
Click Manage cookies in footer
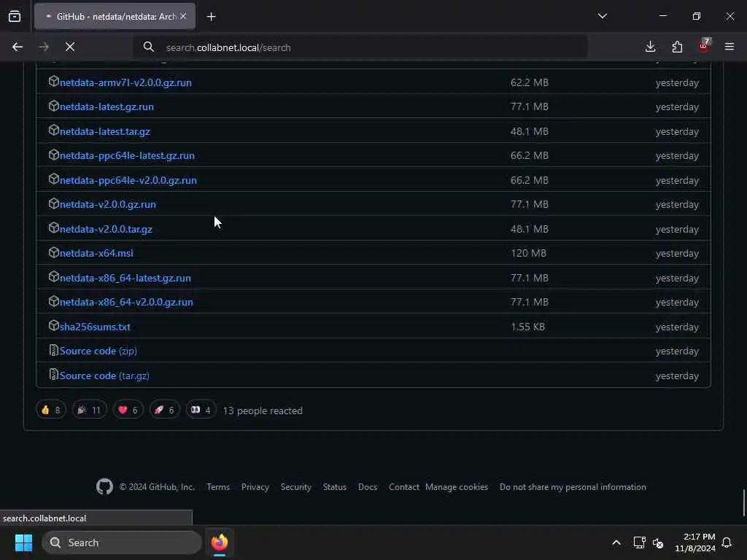[457, 487]
